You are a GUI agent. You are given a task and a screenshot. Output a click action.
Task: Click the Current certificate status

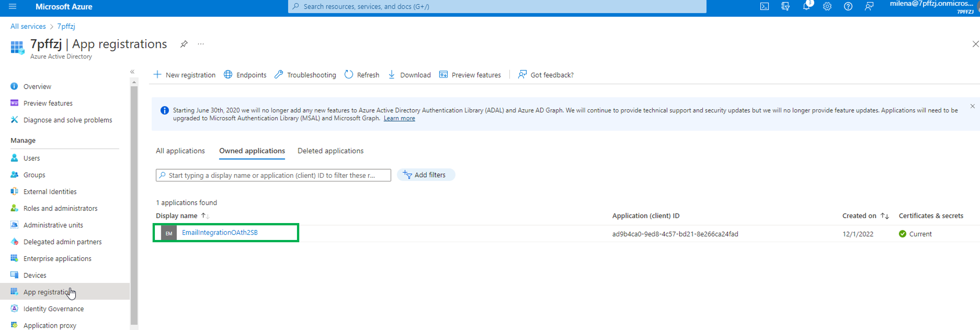pyautogui.click(x=915, y=234)
